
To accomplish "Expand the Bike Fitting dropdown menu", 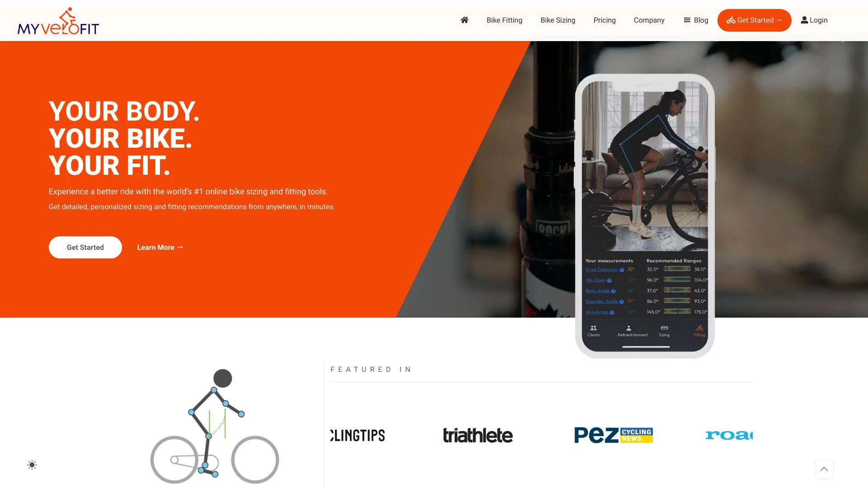I will 505,20.
